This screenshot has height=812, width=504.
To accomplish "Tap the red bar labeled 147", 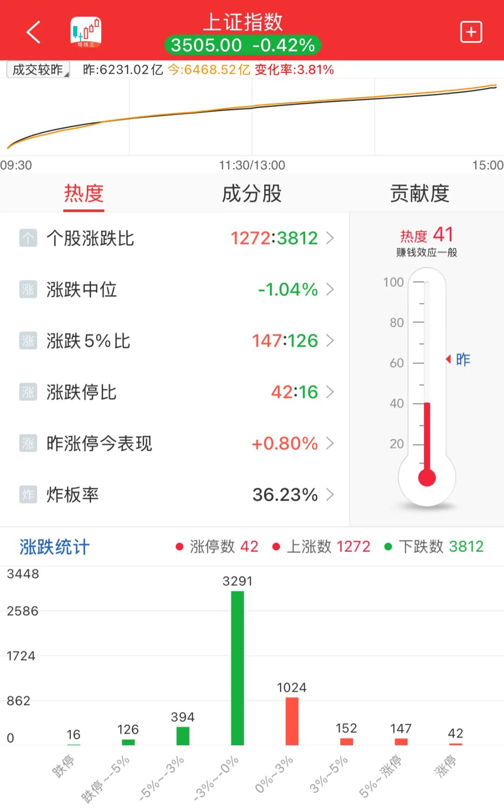I will 401,742.
